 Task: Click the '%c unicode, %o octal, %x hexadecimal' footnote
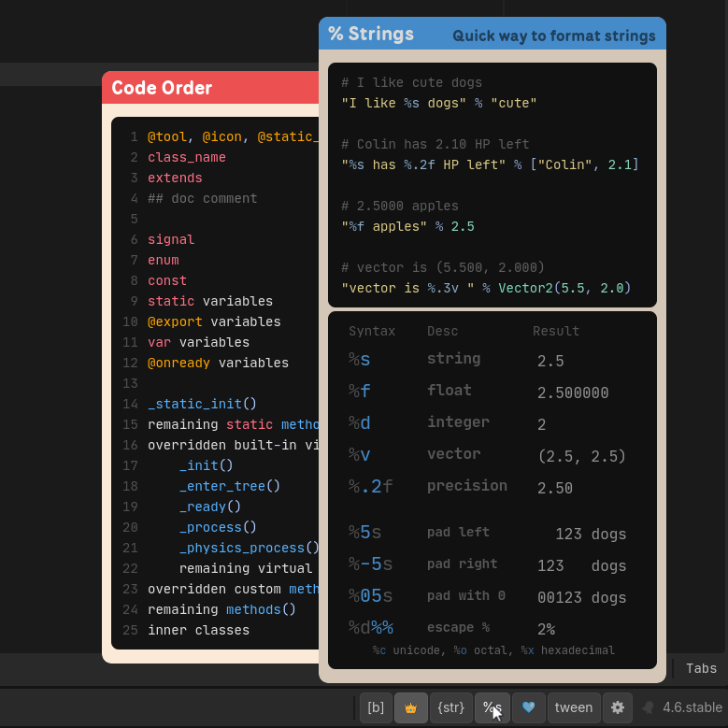pyautogui.click(x=493, y=650)
